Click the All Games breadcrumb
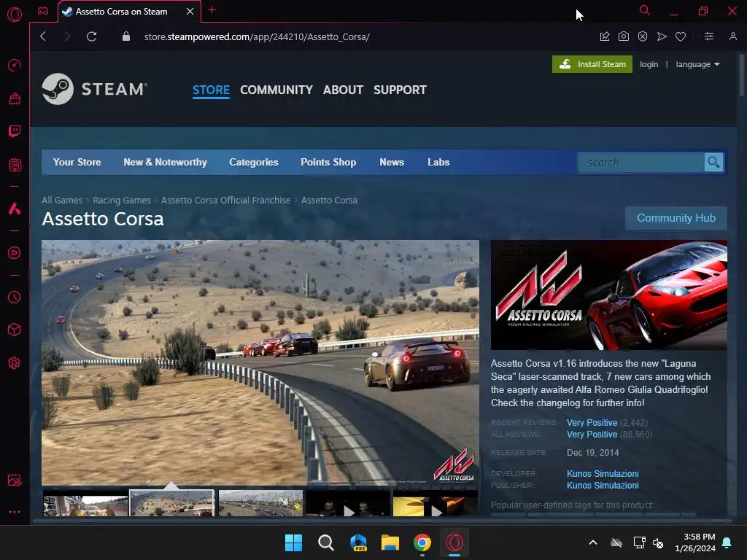This screenshot has width=747, height=560. [x=62, y=201]
